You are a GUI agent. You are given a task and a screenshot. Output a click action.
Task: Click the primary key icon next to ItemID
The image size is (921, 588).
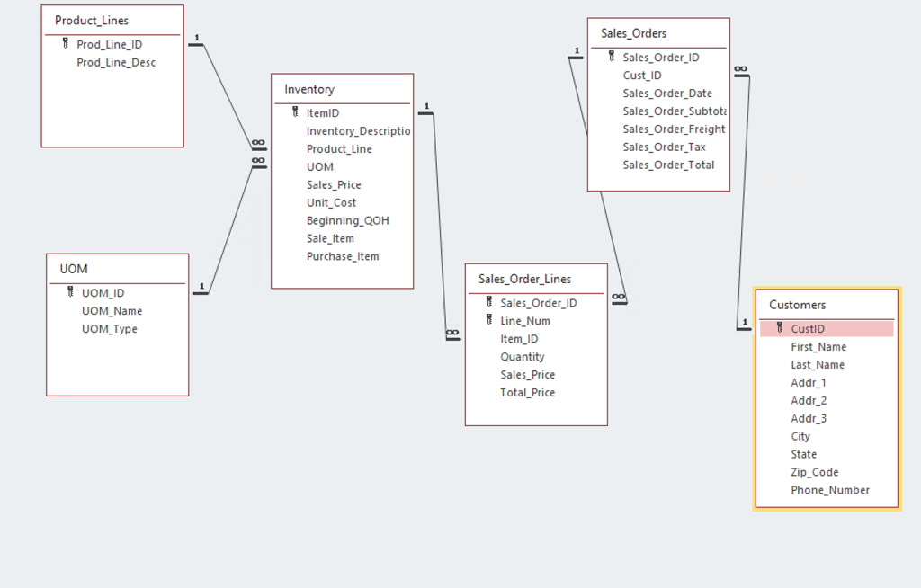coord(295,112)
